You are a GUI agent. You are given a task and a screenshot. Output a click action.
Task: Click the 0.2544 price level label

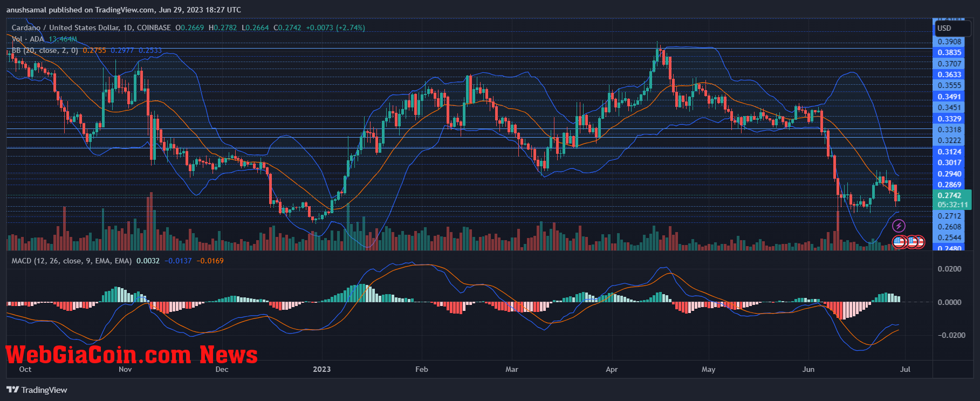click(x=949, y=237)
